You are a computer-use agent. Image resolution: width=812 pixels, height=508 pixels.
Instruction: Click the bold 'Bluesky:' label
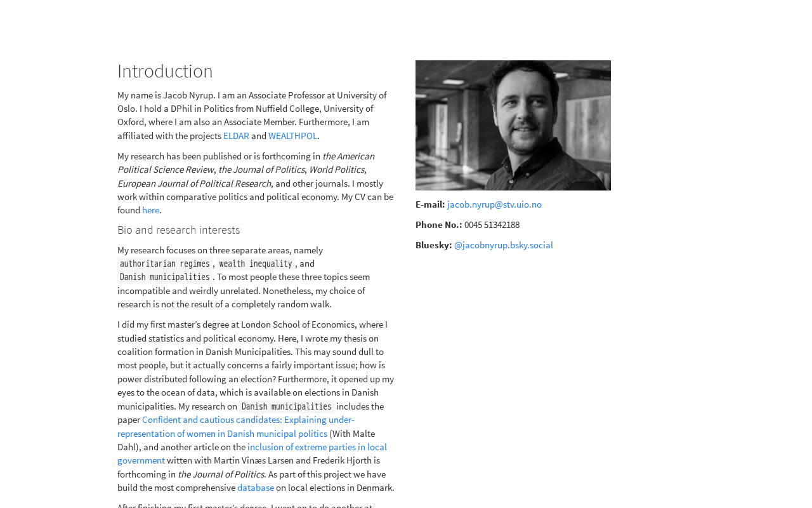433,245
